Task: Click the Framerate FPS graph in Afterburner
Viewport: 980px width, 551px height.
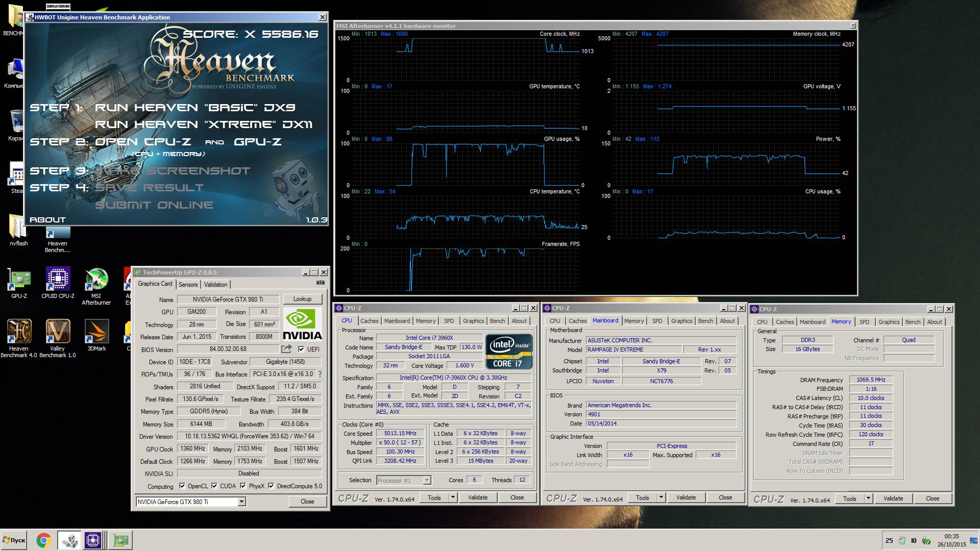Action: point(465,269)
